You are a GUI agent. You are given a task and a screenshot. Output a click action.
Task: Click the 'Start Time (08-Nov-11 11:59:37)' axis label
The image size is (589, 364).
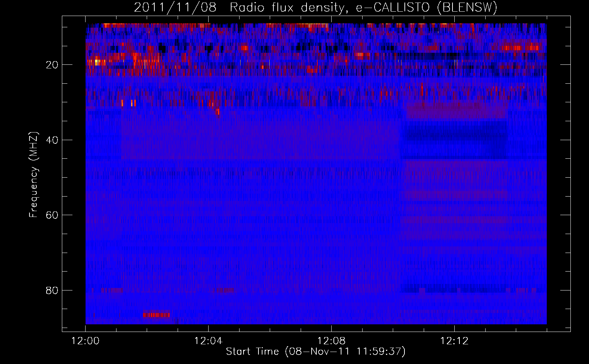(x=316, y=352)
